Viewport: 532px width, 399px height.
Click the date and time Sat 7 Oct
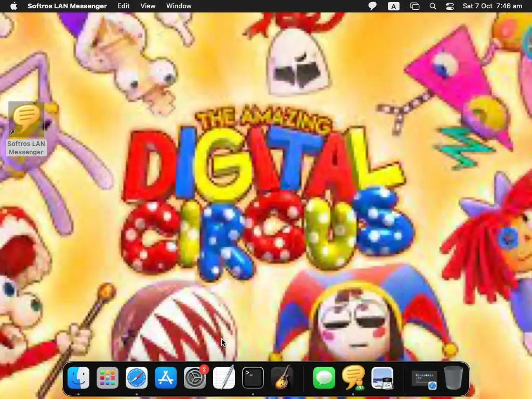tap(493, 6)
